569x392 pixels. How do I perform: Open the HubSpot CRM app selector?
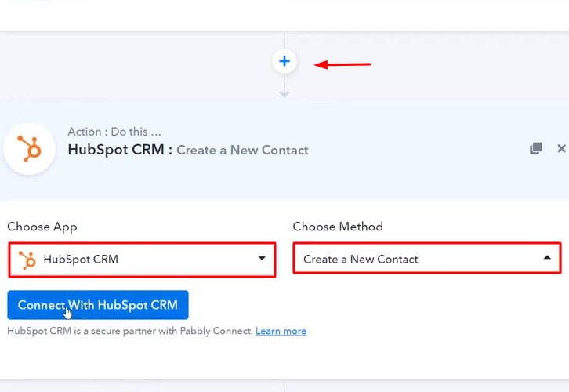click(141, 260)
